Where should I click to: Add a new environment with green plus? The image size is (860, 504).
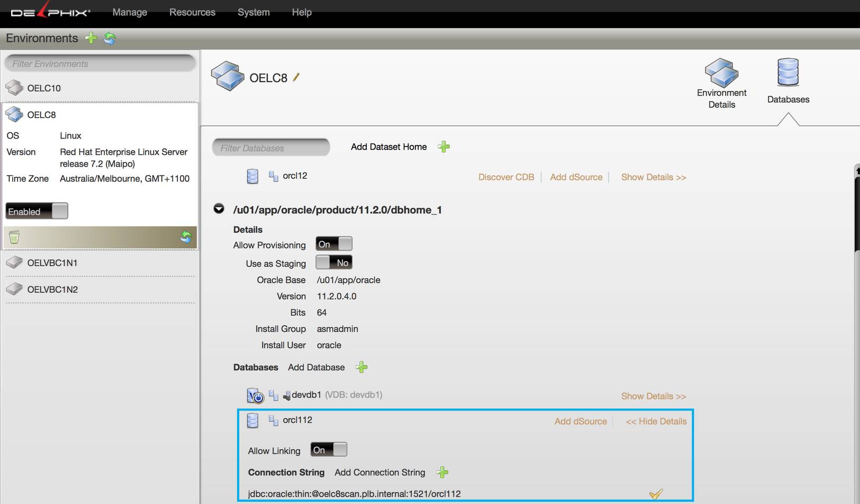[91, 38]
